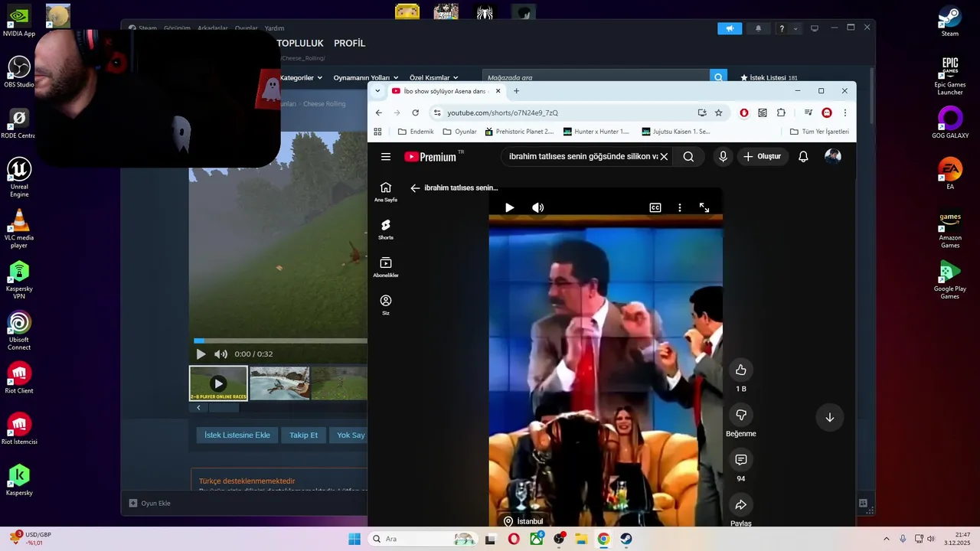
Task: Bookmark this page with star icon
Action: click(x=718, y=112)
